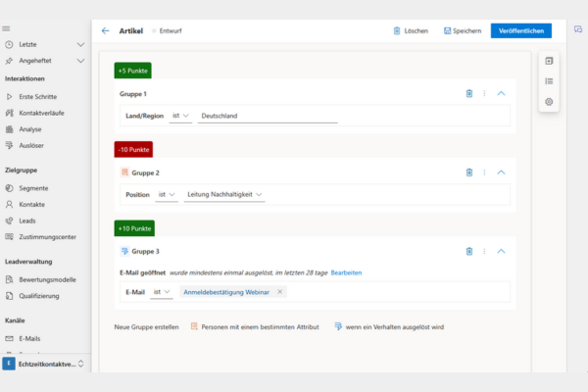Remove the Anmeldebestätigung Webinar tag
This screenshot has height=392, width=588.
pyautogui.click(x=279, y=291)
